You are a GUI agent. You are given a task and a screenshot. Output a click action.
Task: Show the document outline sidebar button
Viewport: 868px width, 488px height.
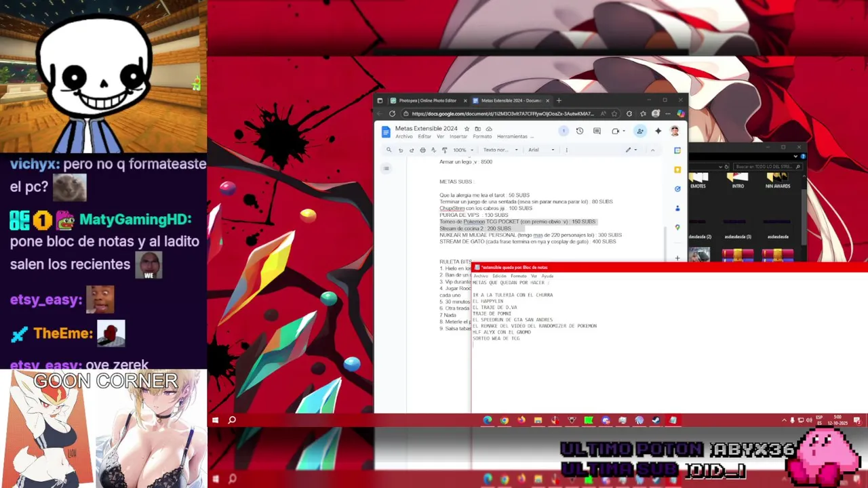(x=387, y=168)
